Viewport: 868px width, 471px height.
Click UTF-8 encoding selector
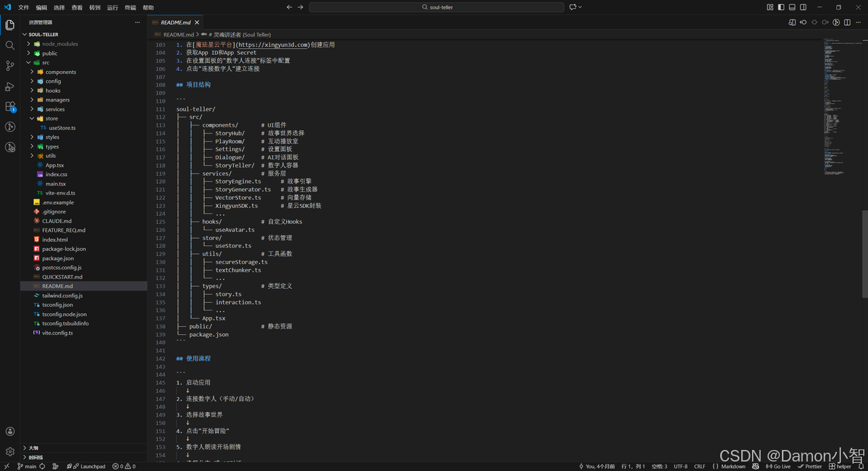[x=680, y=466]
